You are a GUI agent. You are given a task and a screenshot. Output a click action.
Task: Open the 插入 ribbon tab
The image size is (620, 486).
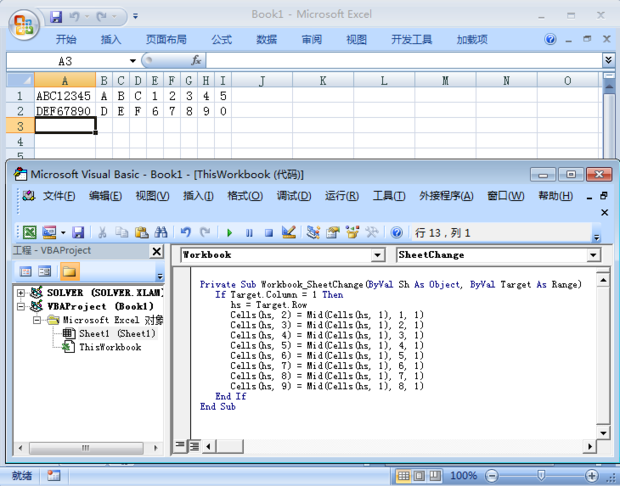pos(111,40)
